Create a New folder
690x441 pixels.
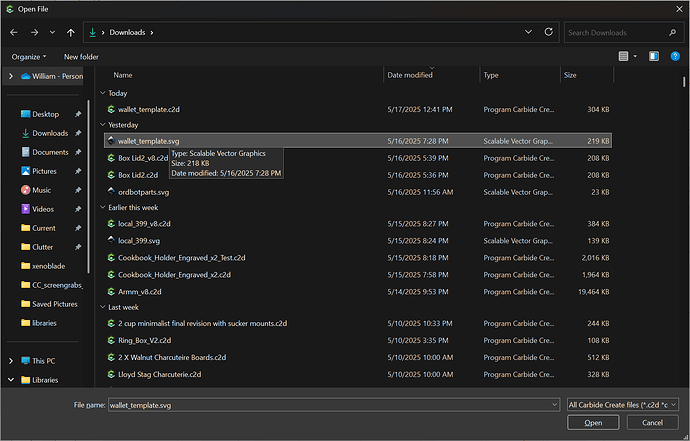tap(81, 57)
